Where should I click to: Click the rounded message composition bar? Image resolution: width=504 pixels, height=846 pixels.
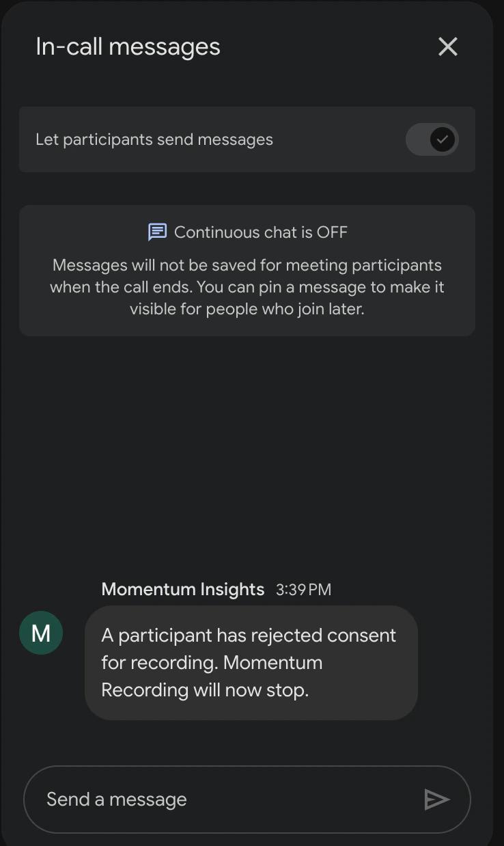[247, 800]
